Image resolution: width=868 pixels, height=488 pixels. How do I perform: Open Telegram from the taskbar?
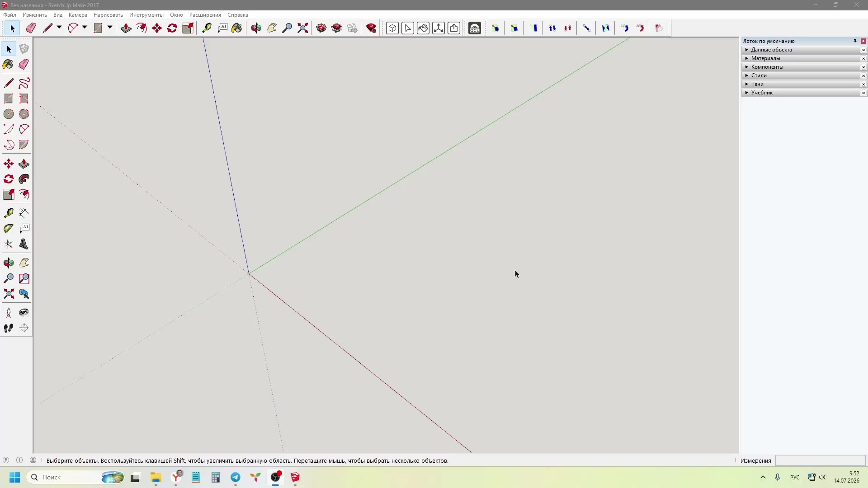(236, 478)
